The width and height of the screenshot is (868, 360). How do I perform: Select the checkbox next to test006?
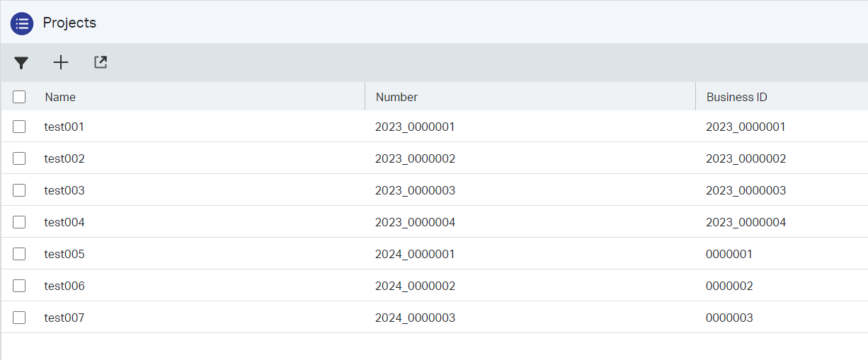point(19,286)
